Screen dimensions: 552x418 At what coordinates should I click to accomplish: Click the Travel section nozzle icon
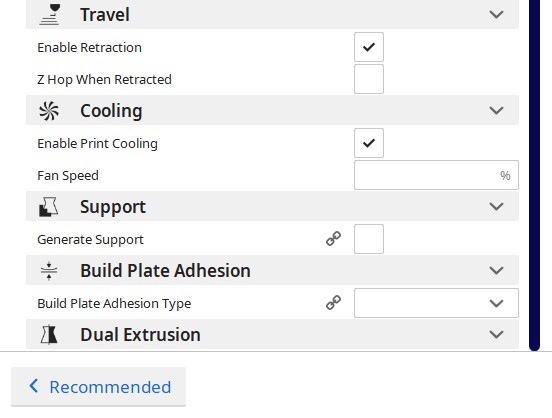(x=49, y=14)
